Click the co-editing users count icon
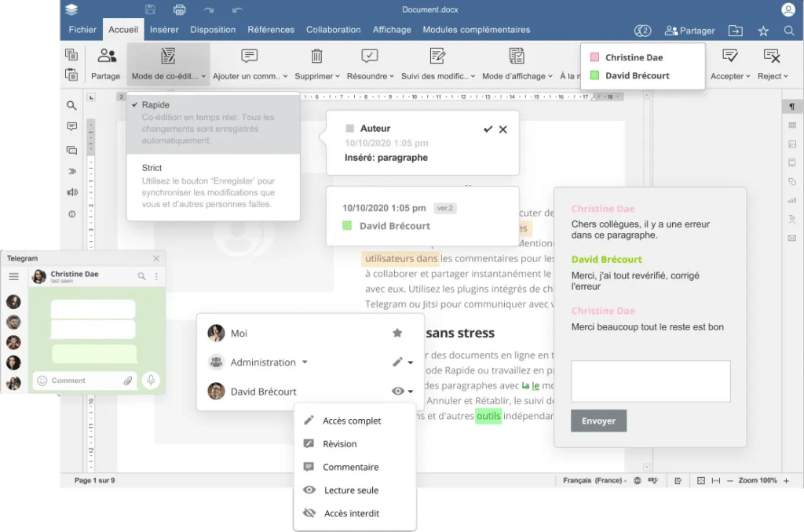 pos(642,31)
